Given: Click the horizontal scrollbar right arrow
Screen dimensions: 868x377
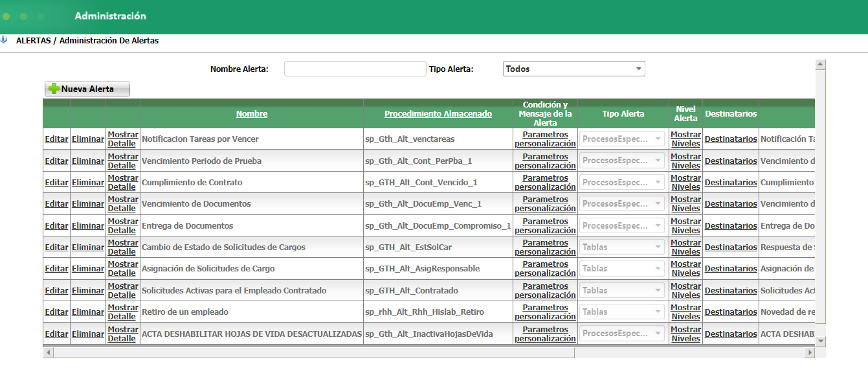Looking at the screenshot, I should pyautogui.click(x=809, y=352).
